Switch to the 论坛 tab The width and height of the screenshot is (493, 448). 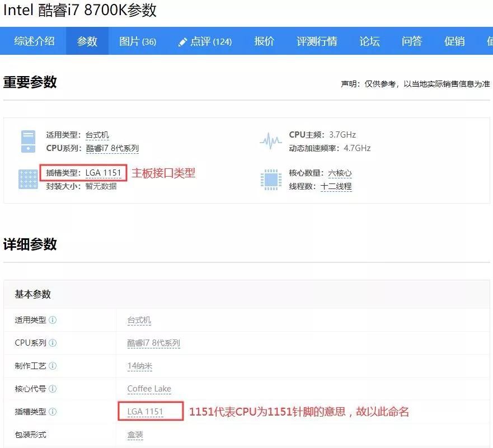[x=369, y=41]
